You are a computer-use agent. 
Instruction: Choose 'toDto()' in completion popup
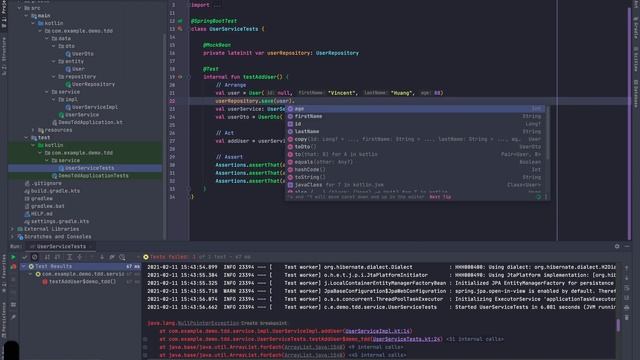pos(416,147)
